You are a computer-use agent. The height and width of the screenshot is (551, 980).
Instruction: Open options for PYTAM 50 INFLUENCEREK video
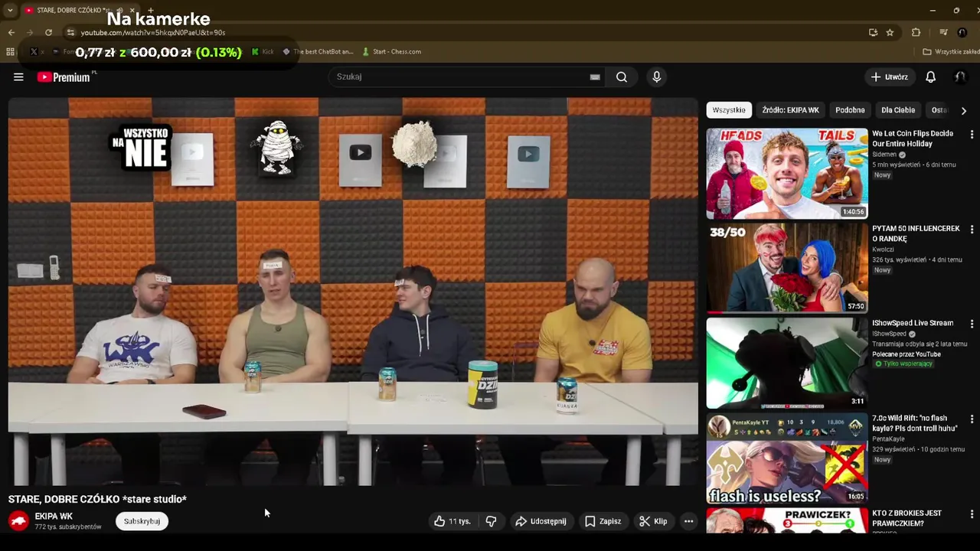point(972,229)
